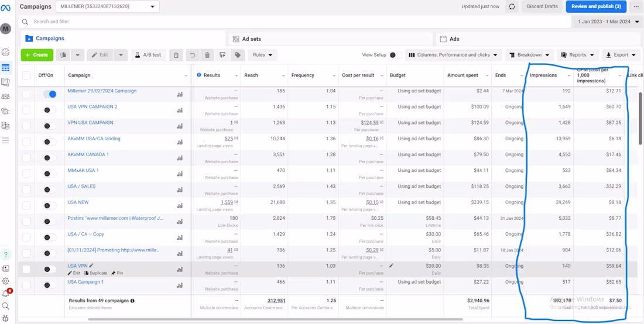Switch on the View Setup toggle

click(x=395, y=55)
